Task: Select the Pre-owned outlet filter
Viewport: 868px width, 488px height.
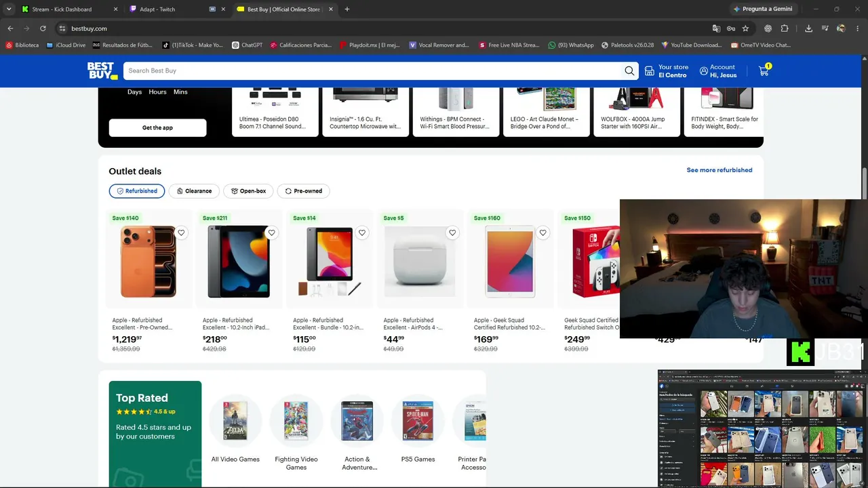Action: 304,191
